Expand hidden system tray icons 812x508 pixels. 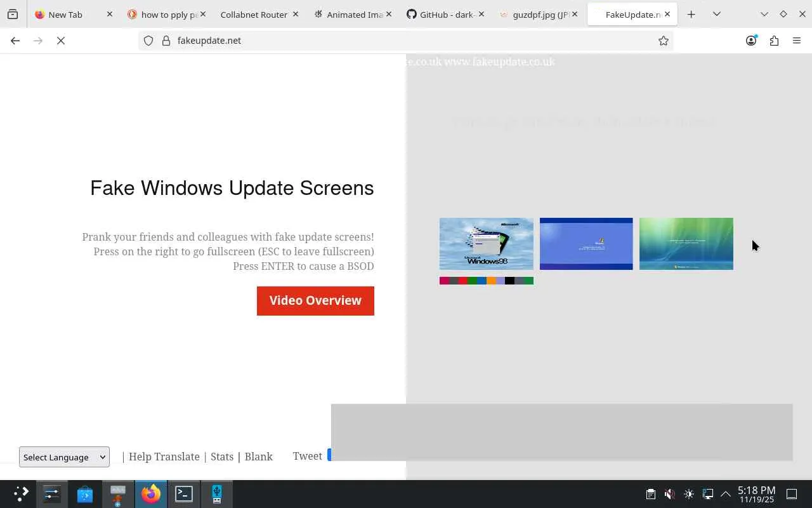pyautogui.click(x=726, y=494)
